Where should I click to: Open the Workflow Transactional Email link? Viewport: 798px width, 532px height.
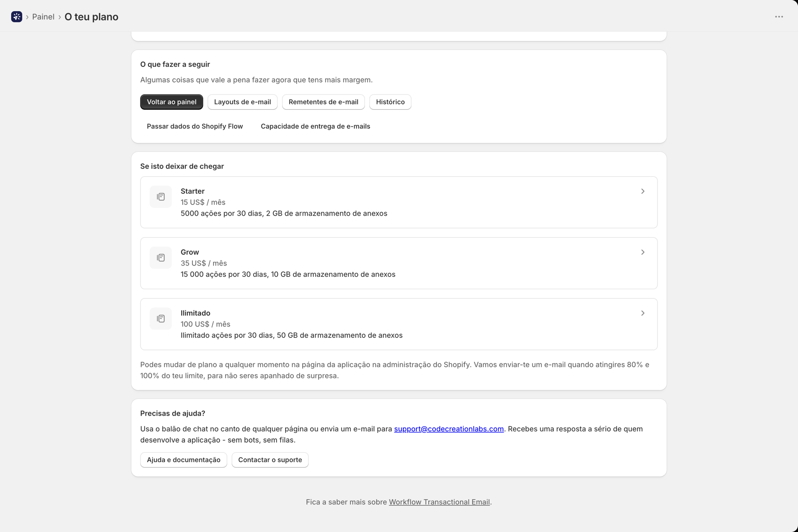tap(439, 502)
